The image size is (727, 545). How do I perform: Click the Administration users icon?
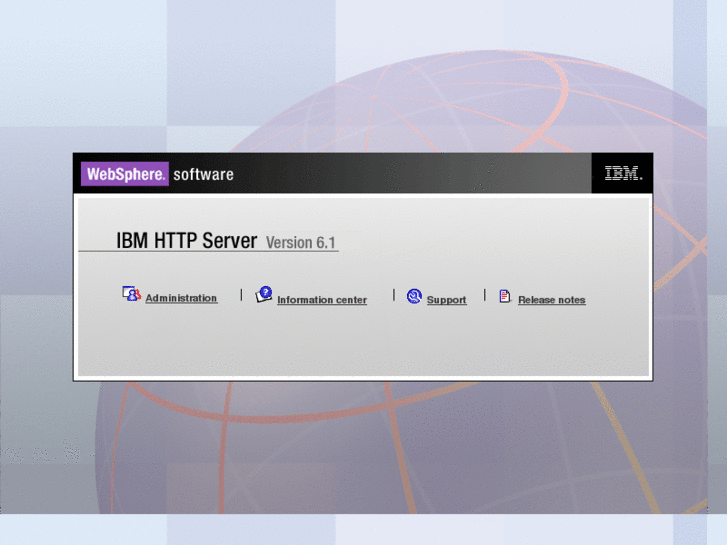point(131,294)
